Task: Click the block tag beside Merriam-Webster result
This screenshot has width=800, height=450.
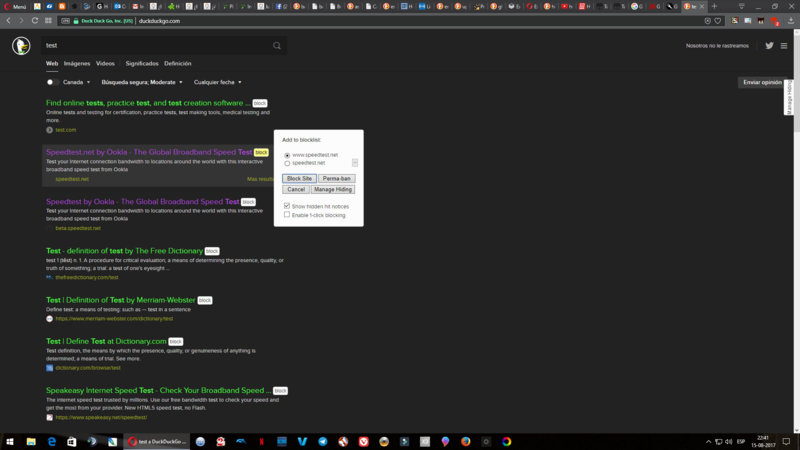Action: coord(205,301)
